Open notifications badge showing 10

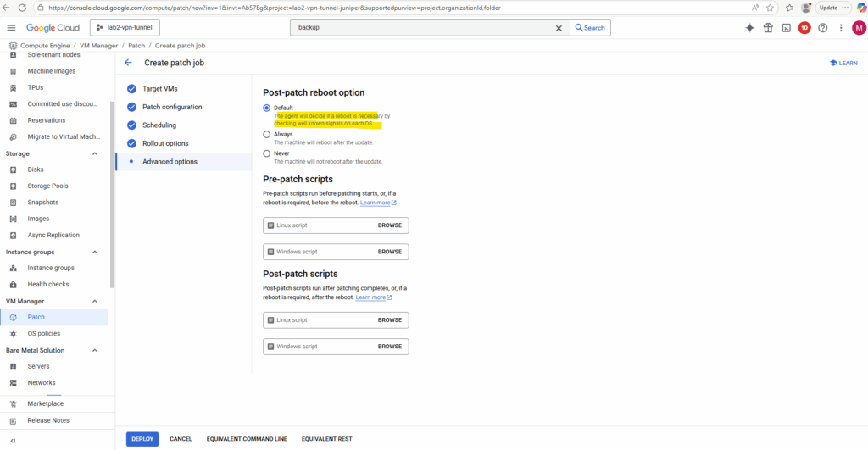pos(804,28)
